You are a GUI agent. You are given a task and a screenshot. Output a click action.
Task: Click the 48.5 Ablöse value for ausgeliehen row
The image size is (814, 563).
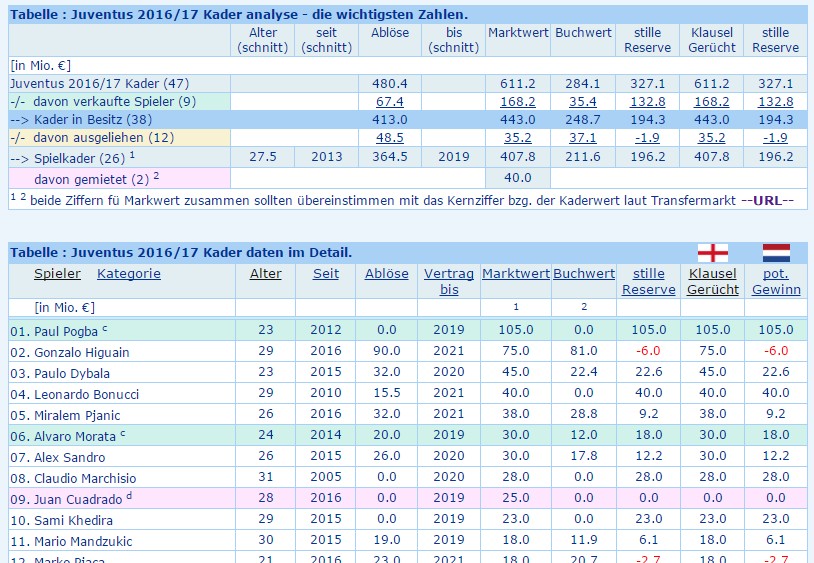click(x=390, y=138)
